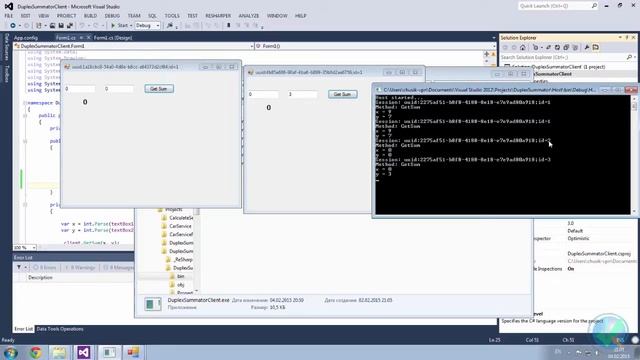Open the Windows Start orb
This screenshot has width=640, height=360.
[10, 353]
